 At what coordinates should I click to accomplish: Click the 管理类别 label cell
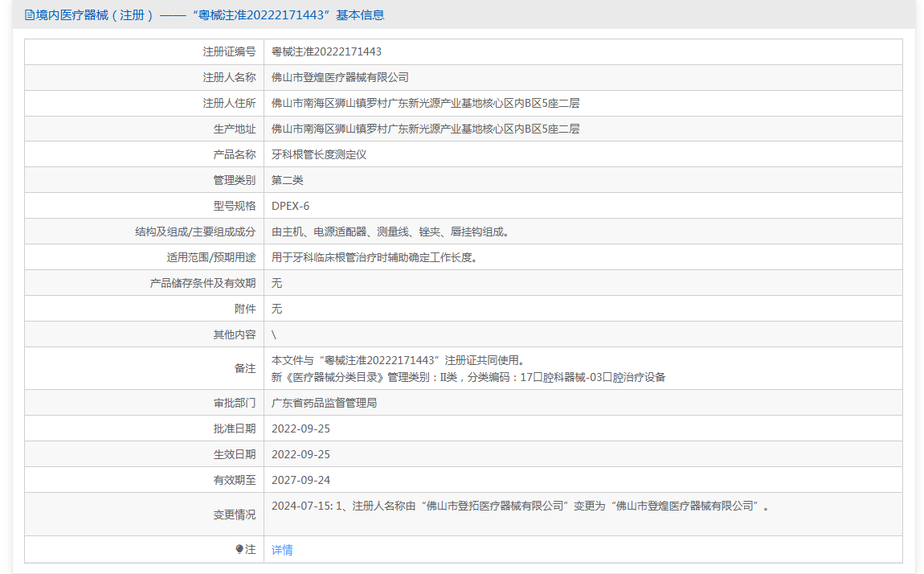144,180
